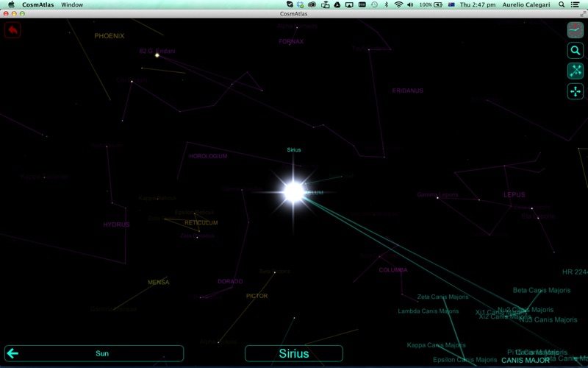Toggle the constellation lines button

click(576, 71)
